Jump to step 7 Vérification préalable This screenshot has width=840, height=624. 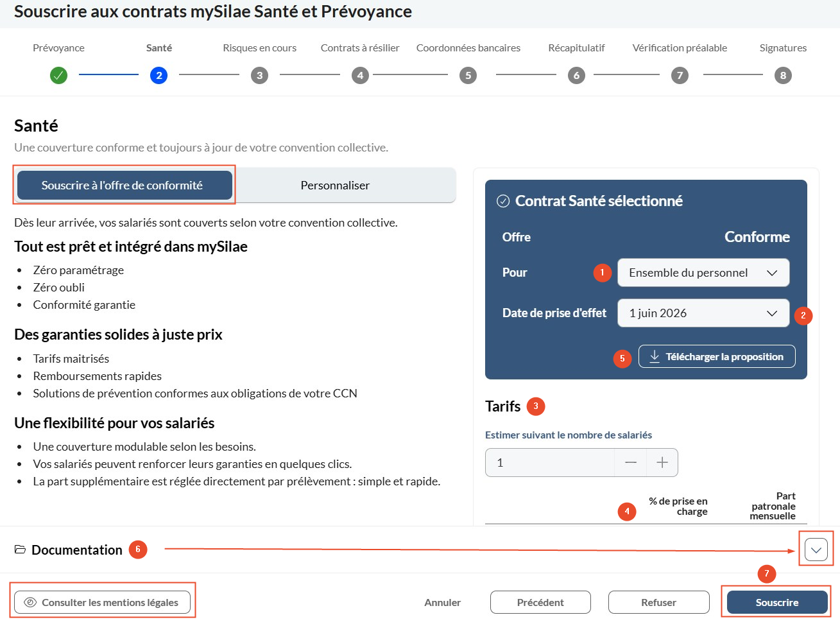pos(680,76)
